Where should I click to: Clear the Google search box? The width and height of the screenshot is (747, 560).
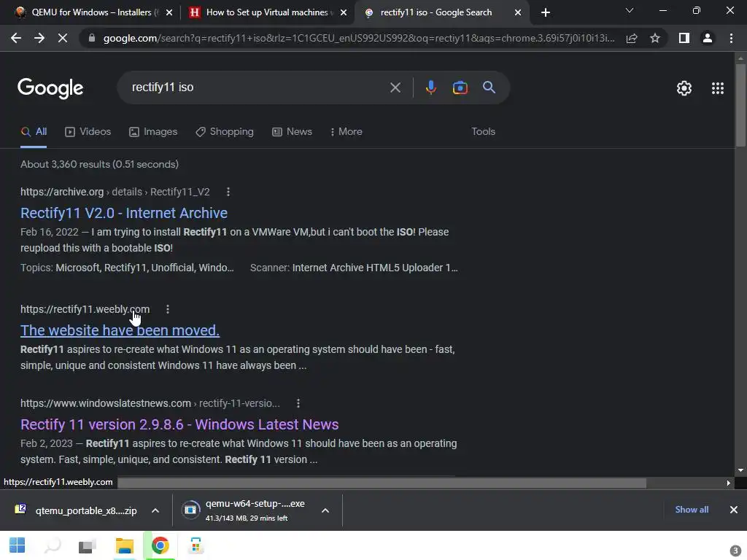coord(395,87)
